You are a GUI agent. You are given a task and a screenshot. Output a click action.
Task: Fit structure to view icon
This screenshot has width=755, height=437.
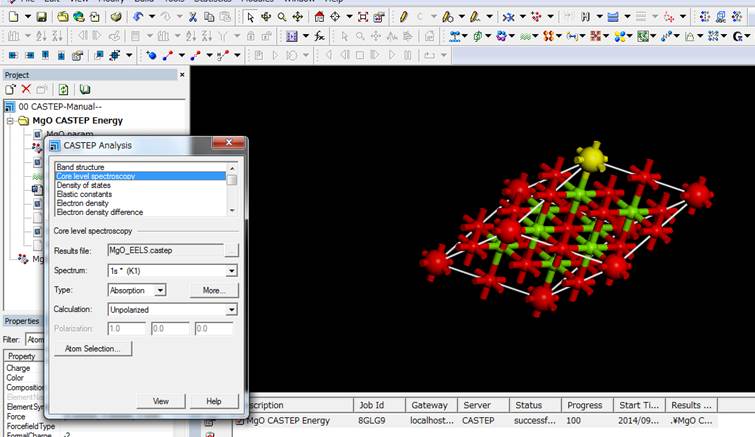363,17
